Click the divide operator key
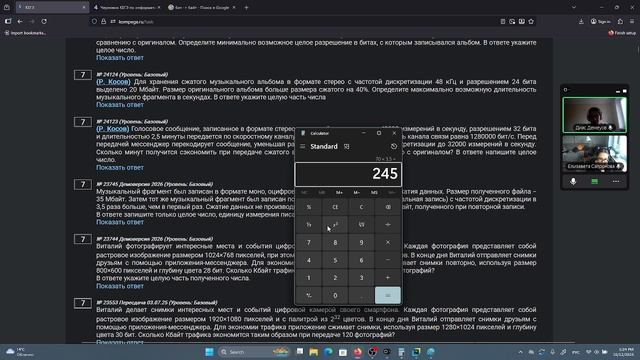 [x=388, y=224]
